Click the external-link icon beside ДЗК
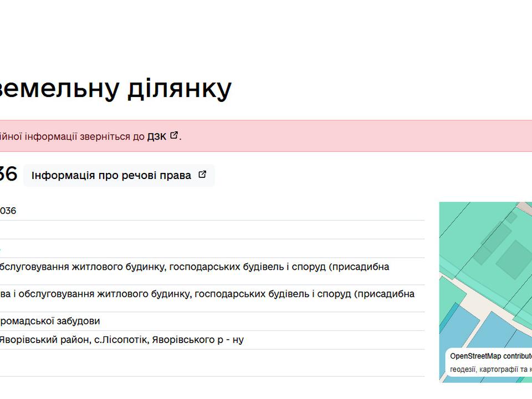 point(174,135)
